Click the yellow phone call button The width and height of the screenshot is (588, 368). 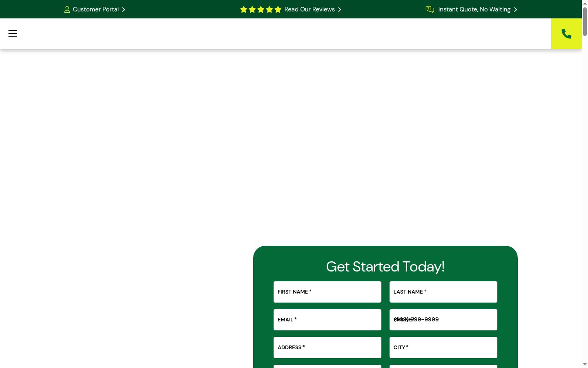tap(566, 34)
